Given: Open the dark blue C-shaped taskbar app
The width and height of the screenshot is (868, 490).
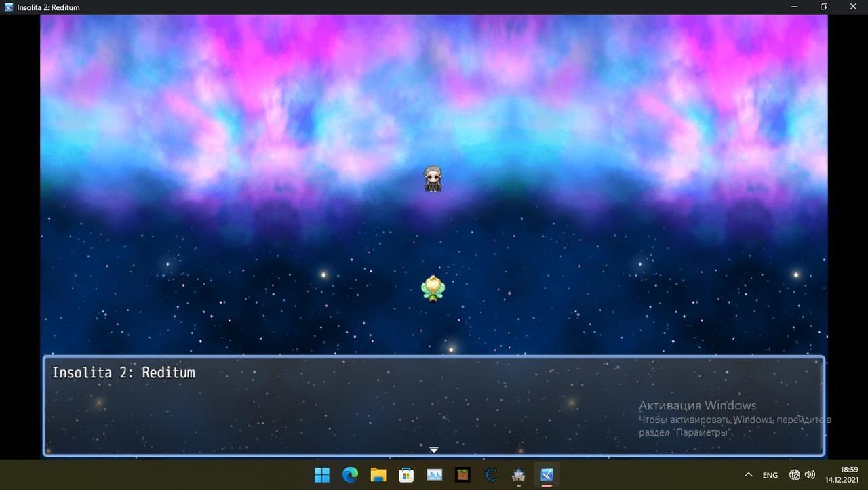Looking at the screenshot, I should click(x=490, y=474).
